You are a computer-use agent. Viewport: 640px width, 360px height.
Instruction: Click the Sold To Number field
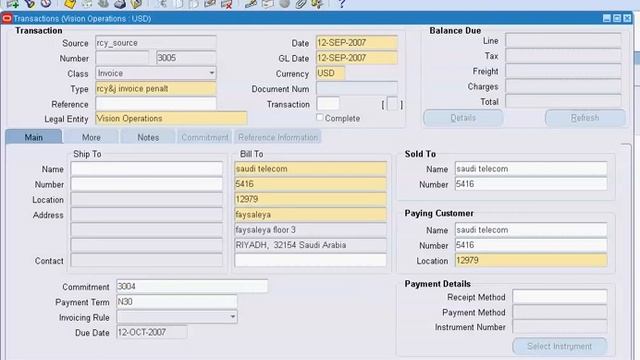tap(531, 184)
